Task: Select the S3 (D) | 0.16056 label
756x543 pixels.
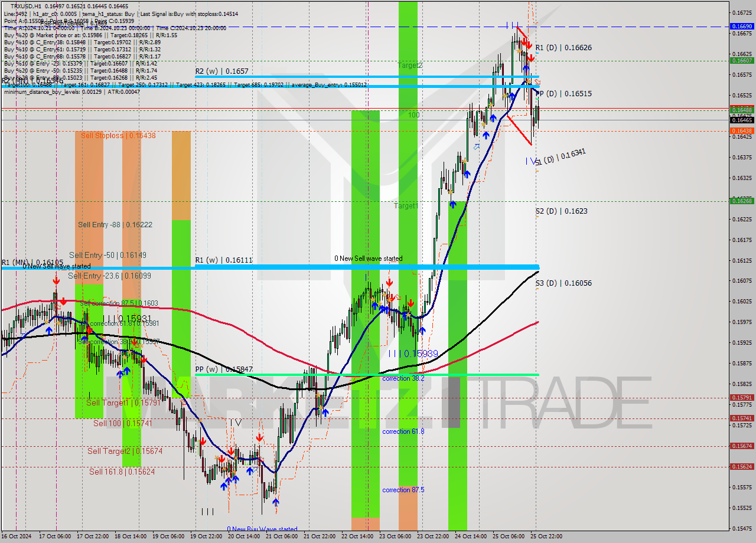Action: click(x=563, y=283)
